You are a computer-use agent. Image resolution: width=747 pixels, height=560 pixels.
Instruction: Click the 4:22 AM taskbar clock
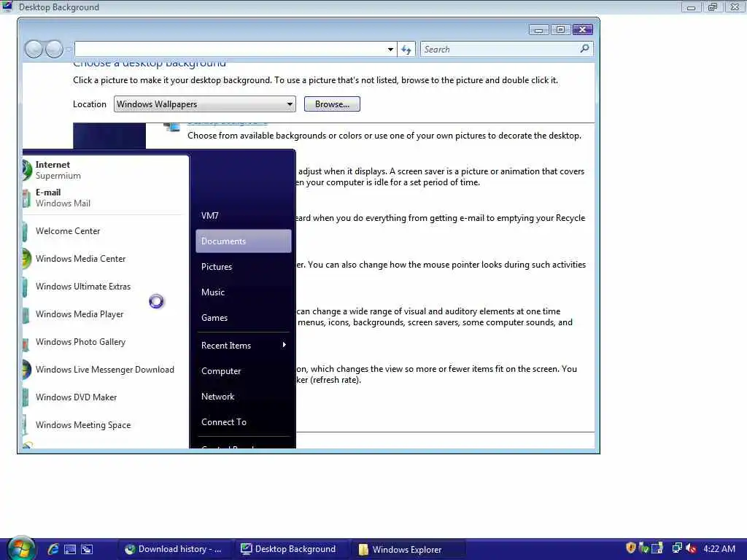719,548
